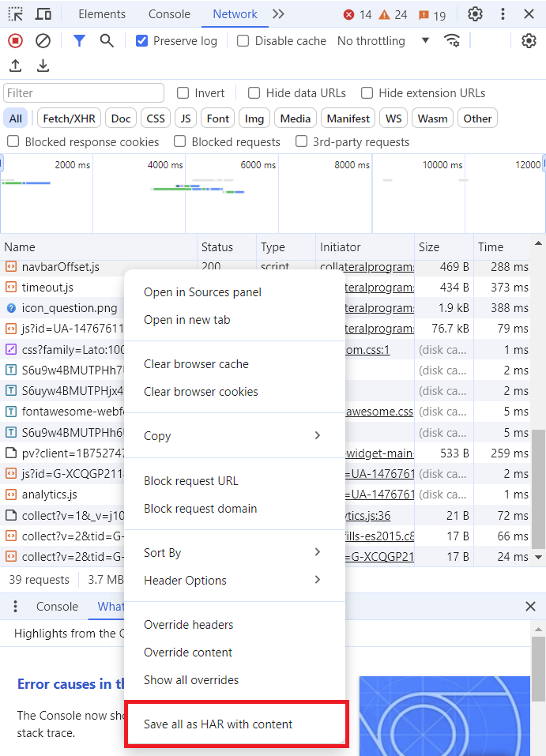Check the Hide data URLs option
Screen dimensions: 546x756
(x=254, y=92)
